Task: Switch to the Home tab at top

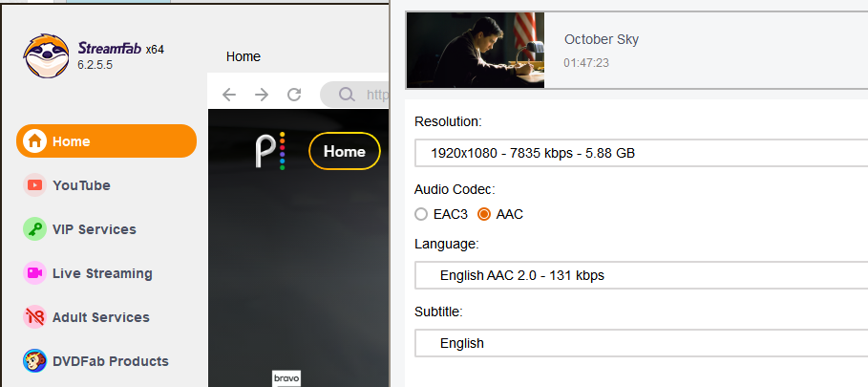Action: [243, 56]
